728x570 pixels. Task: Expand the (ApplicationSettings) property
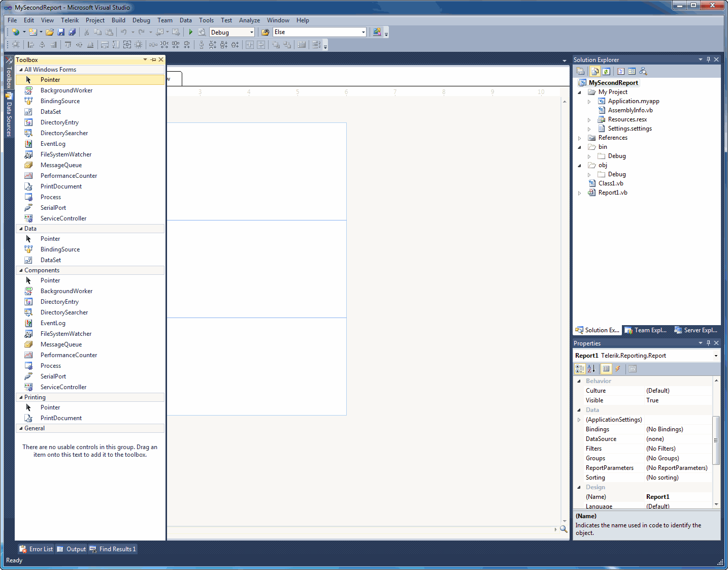579,420
